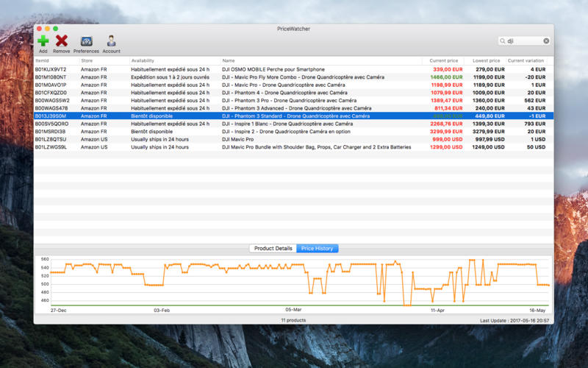Sort by the Lowest price column header
The width and height of the screenshot is (588, 368).
[x=486, y=60]
